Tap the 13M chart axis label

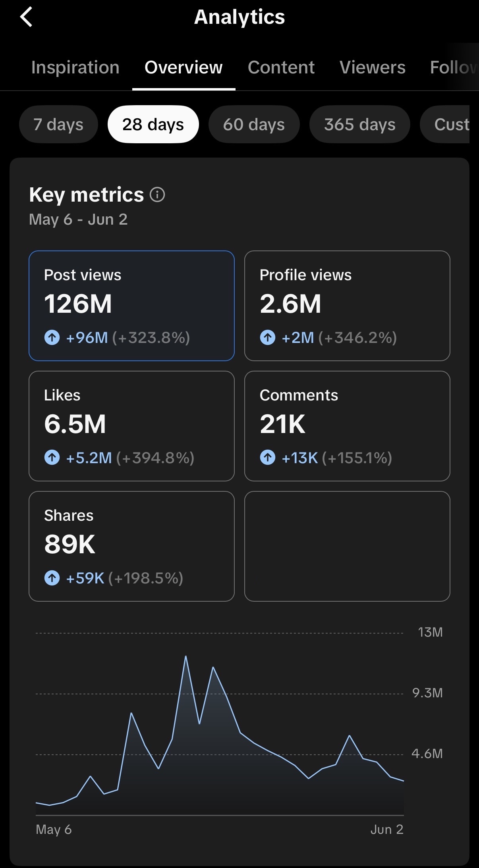click(430, 632)
